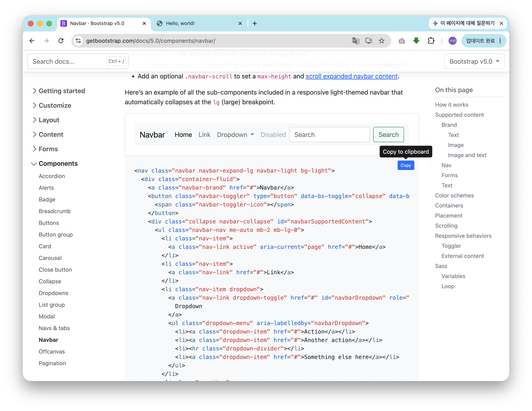Viewport: 532px width, 411px height.
Task: Open a new browser tab
Action: (x=255, y=23)
